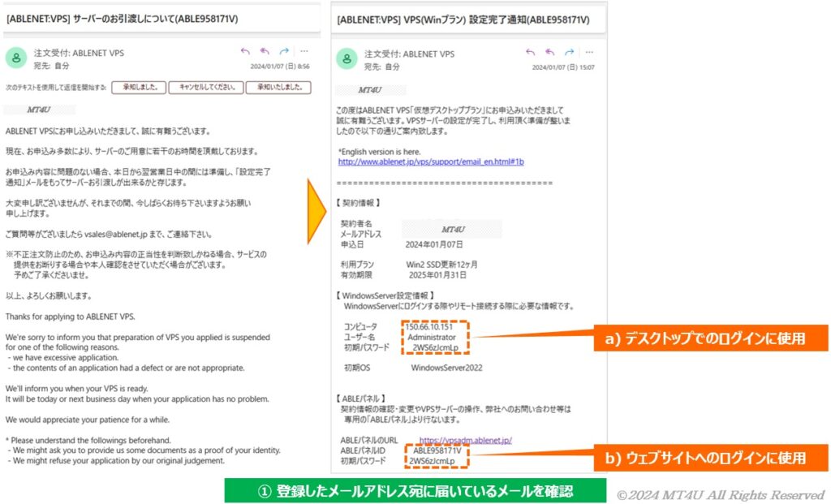Click 【WindowsServer設定情報】 section heading

[x=385, y=295]
